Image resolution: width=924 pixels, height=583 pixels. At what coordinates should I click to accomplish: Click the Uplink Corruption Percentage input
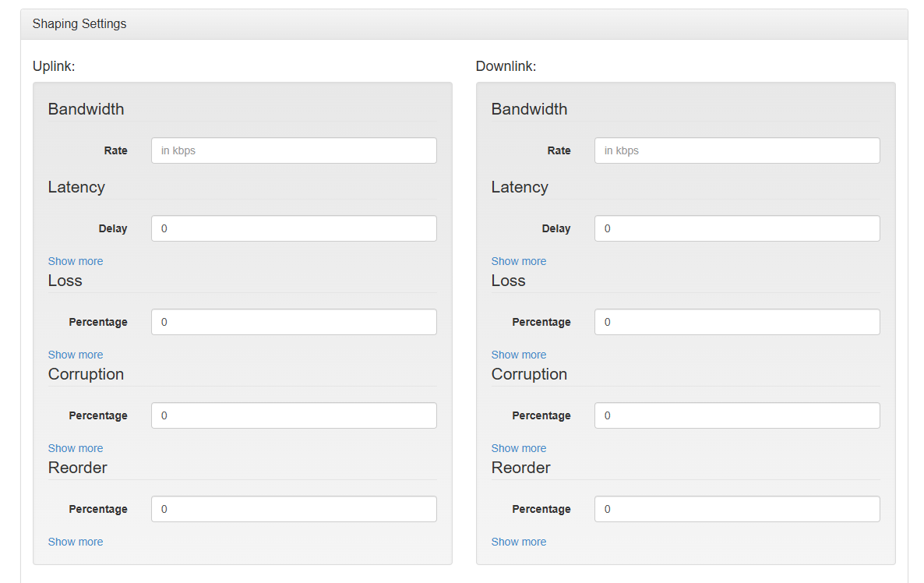[294, 415]
